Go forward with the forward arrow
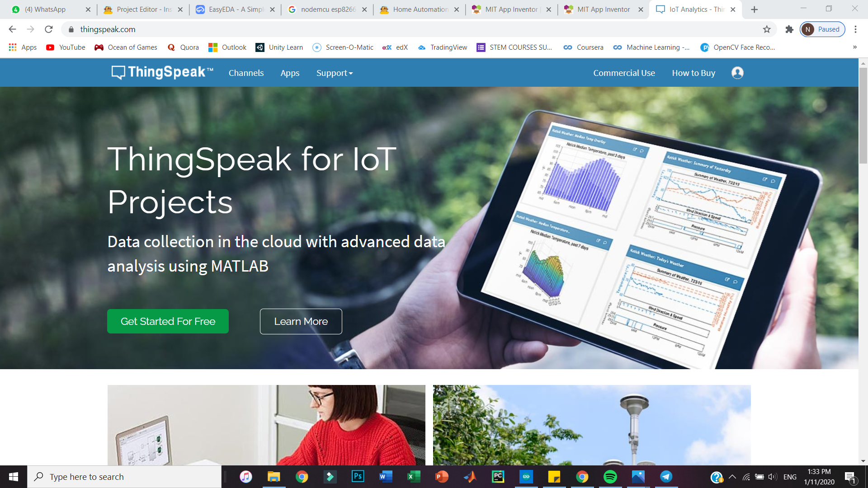The image size is (868, 488). click(30, 29)
